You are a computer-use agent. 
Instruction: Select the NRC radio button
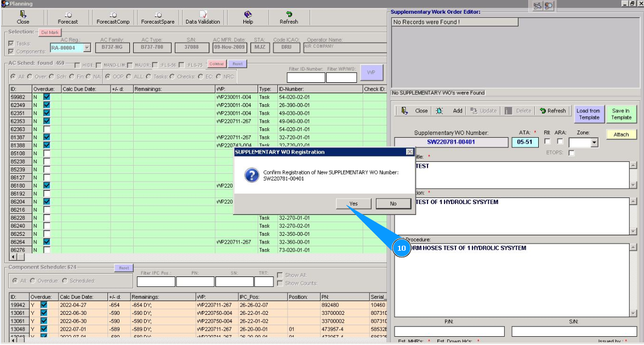click(219, 76)
